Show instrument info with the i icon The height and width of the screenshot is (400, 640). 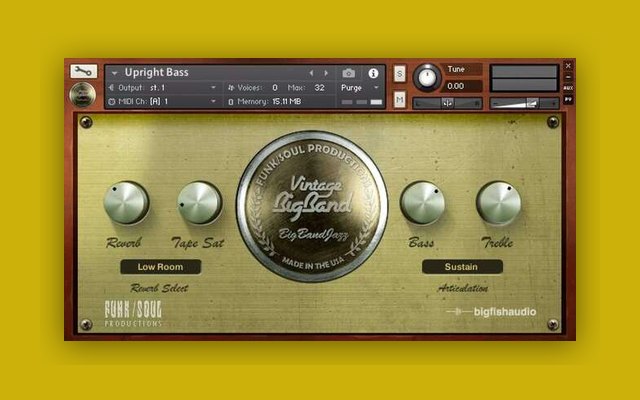[373, 73]
